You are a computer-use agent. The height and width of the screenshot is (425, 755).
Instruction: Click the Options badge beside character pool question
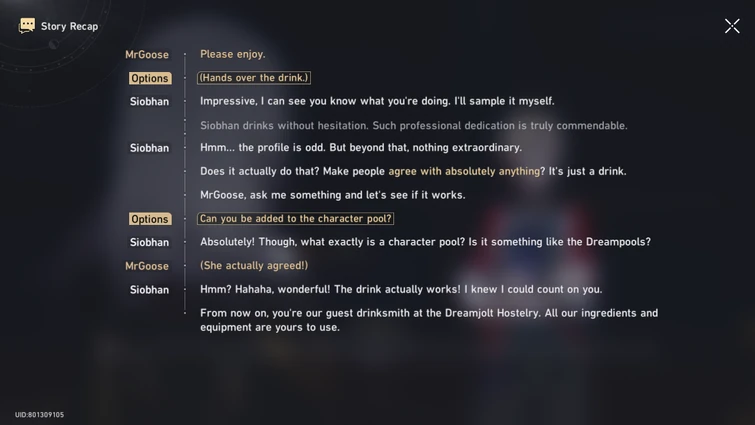click(x=150, y=219)
